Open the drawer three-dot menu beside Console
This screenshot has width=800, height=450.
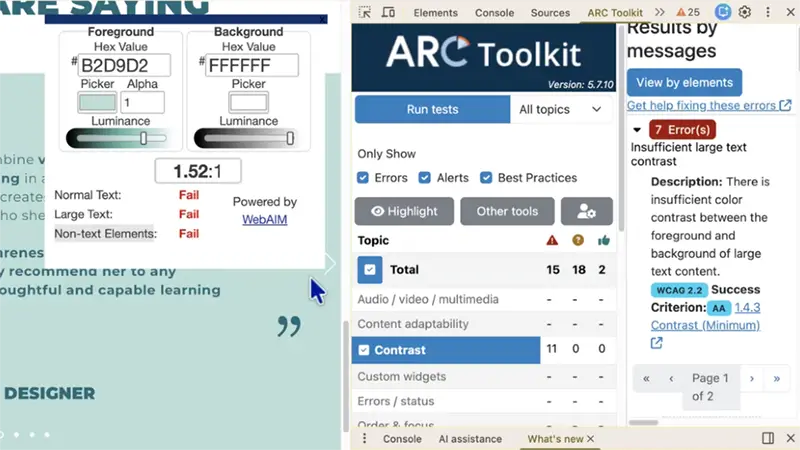click(x=364, y=438)
